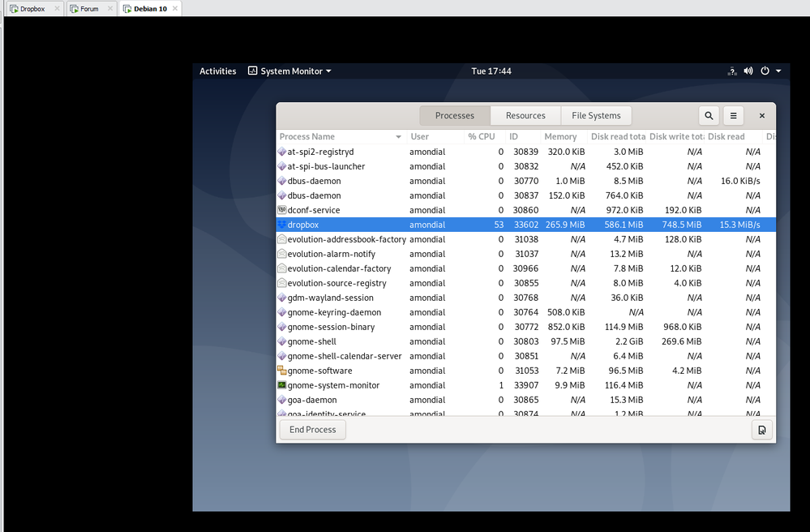Switch to the Resources tab
Screen dimensions: 810x532
pos(525,116)
